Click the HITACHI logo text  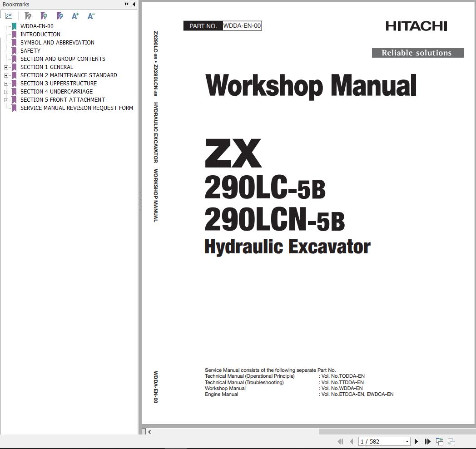(416, 26)
